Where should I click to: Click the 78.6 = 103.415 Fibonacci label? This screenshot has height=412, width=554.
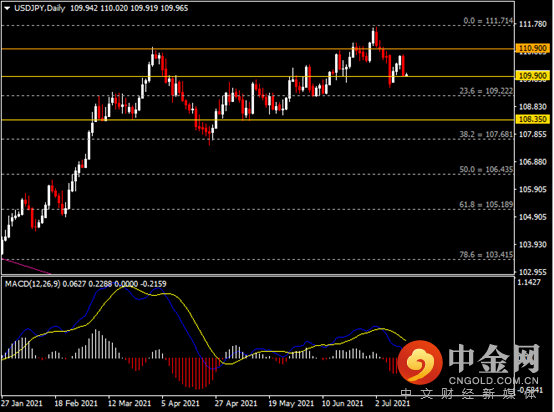click(486, 254)
